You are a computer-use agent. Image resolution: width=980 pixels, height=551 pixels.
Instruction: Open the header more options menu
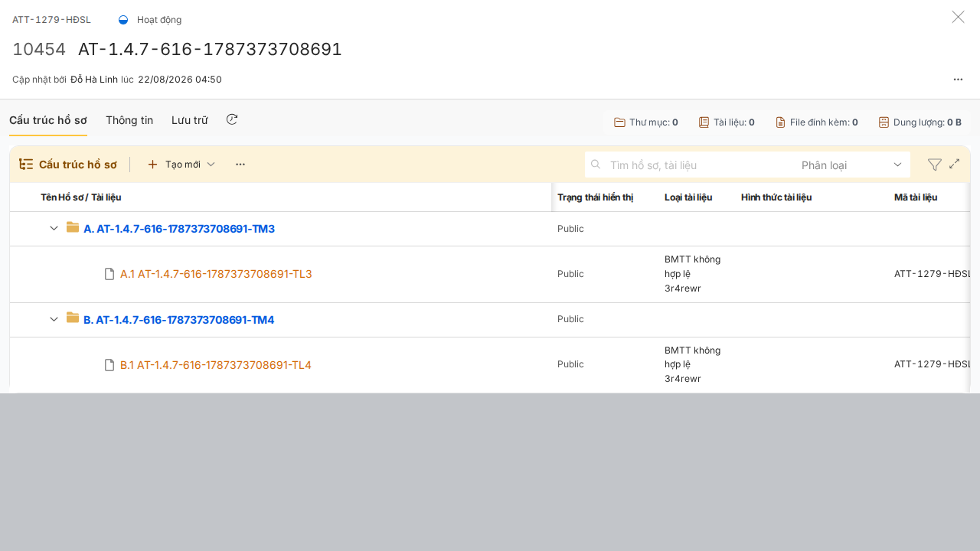[x=958, y=79]
